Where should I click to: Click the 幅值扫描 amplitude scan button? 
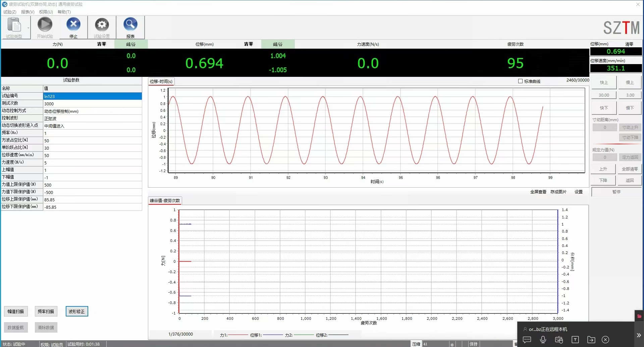click(16, 311)
